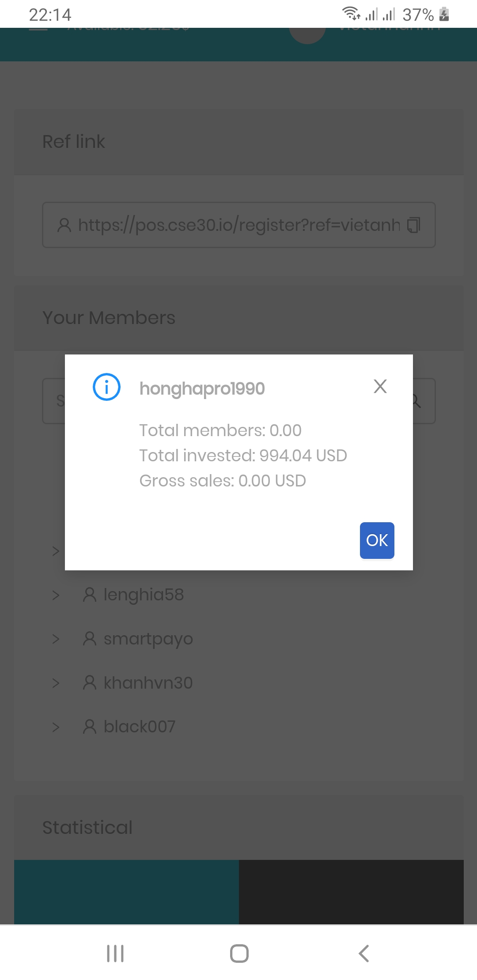The width and height of the screenshot is (477, 980).
Task: Tap the Android home navigation button
Action: coord(239,954)
